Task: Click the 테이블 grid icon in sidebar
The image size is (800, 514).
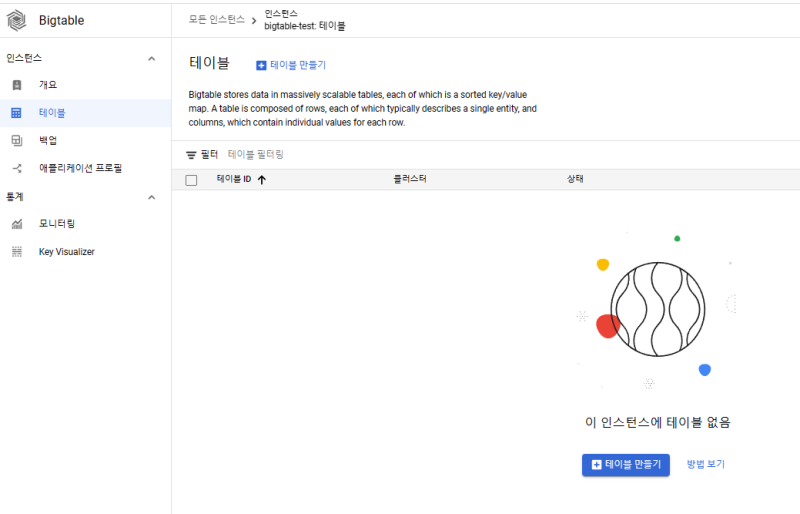Action: click(16, 113)
